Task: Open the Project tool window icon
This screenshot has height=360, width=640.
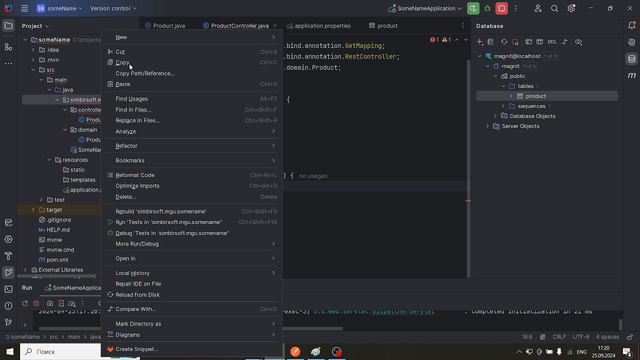Action: point(8,26)
